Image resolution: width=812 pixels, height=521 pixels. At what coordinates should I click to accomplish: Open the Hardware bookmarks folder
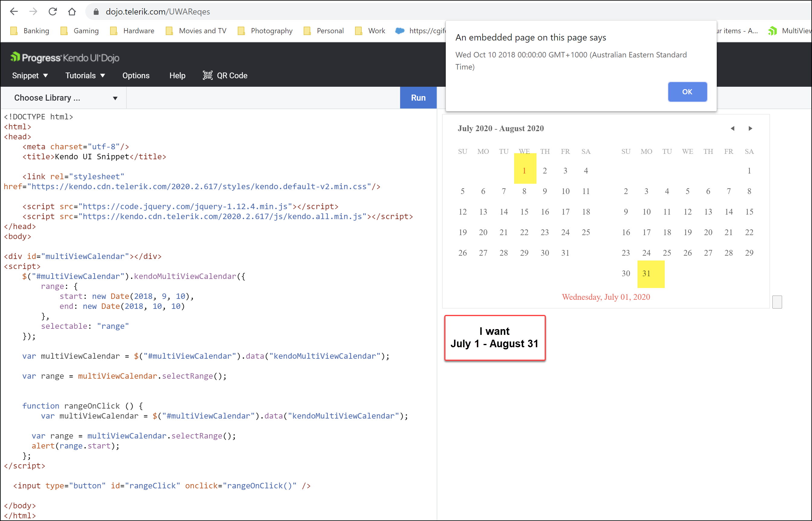click(x=132, y=31)
